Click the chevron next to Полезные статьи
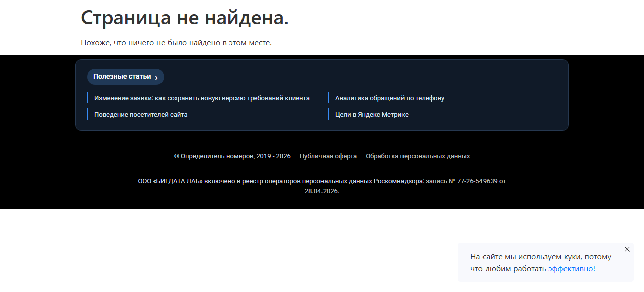644x292 pixels. (x=156, y=78)
